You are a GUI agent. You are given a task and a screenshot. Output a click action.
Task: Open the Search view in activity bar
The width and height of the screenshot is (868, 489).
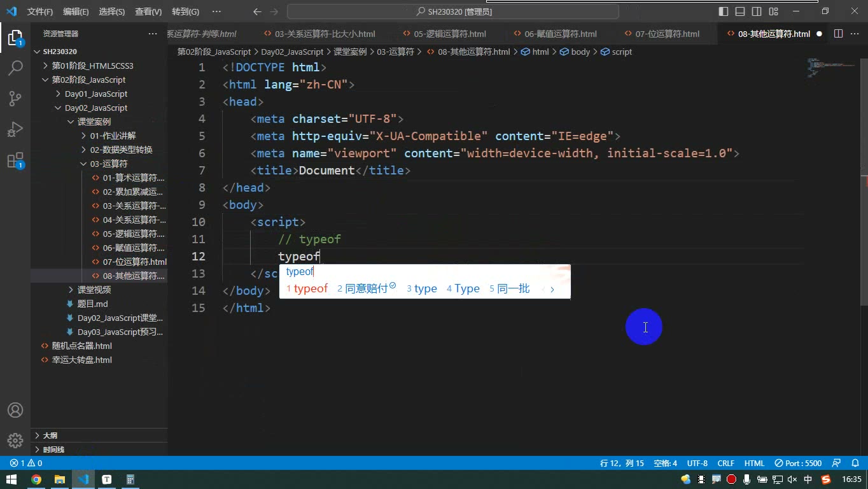pos(15,68)
